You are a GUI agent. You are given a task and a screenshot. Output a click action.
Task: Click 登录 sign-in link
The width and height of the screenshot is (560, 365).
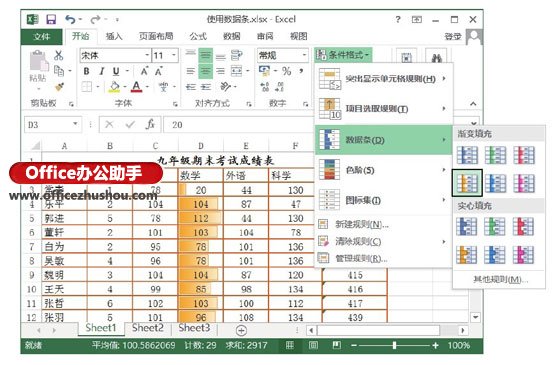(x=452, y=36)
